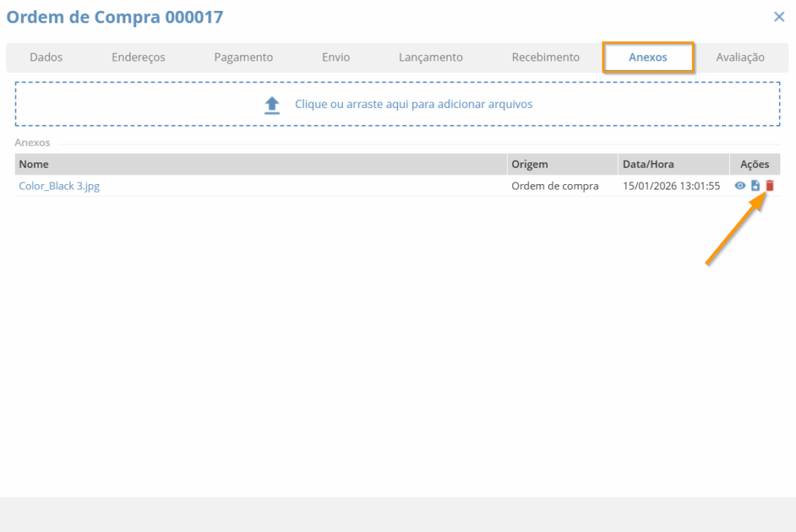The width and height of the screenshot is (796, 532).
Task: Go to the Pagamento tab
Action: click(243, 57)
